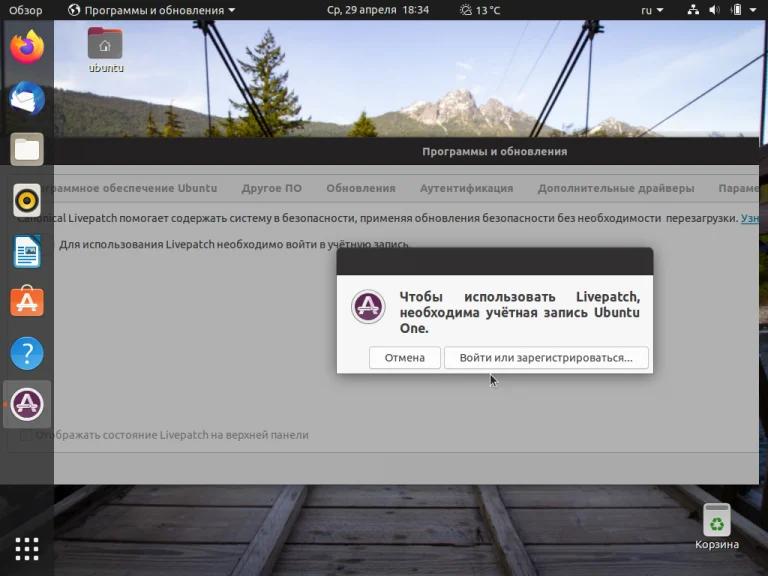Click the dialog's dark title bar

point(495,262)
